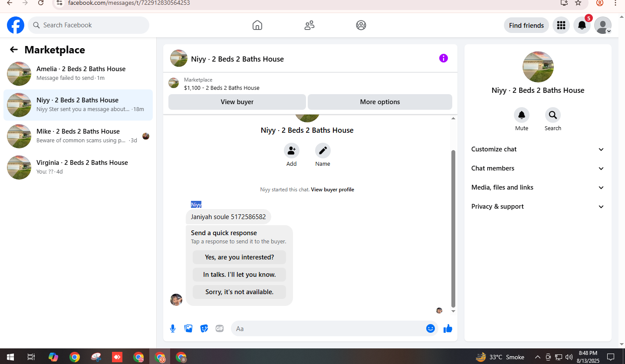Click the chat scrollbar thumb
This screenshot has width=625, height=364.
tap(453, 229)
